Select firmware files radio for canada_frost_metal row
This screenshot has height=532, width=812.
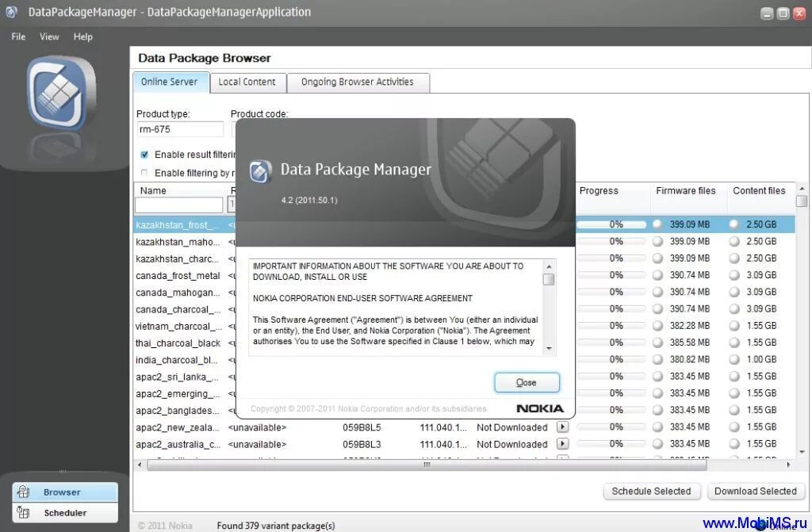pos(657,275)
